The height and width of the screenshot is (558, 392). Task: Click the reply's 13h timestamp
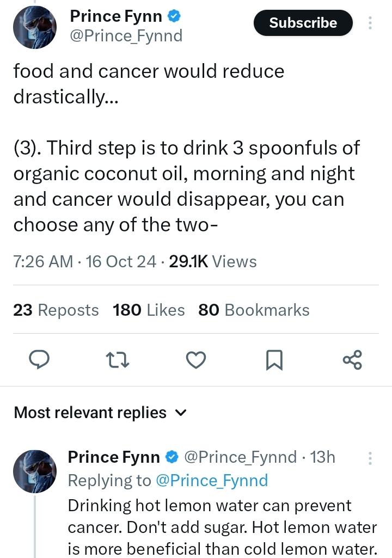(323, 457)
